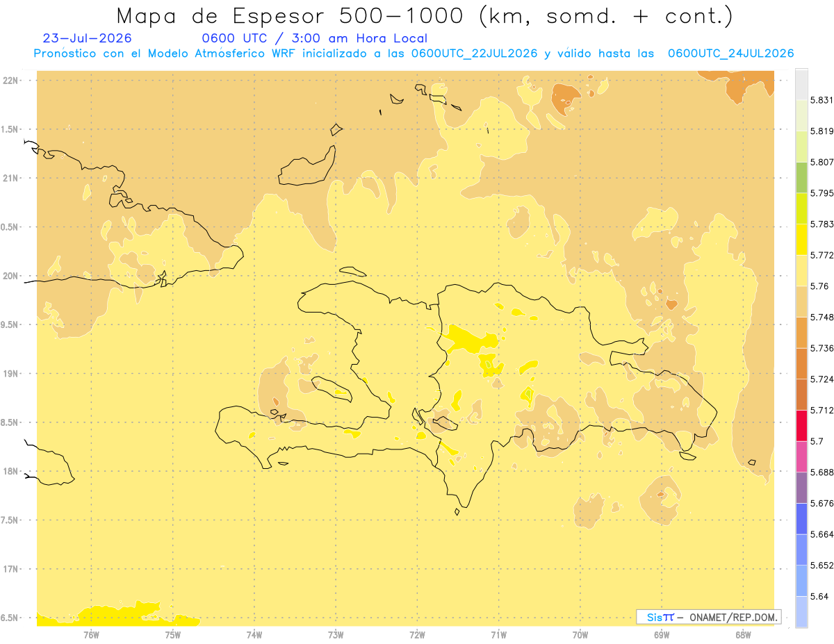Viewport: 834px width, 644px height.
Task: Click the '17N' latitude label
Action: (10, 569)
